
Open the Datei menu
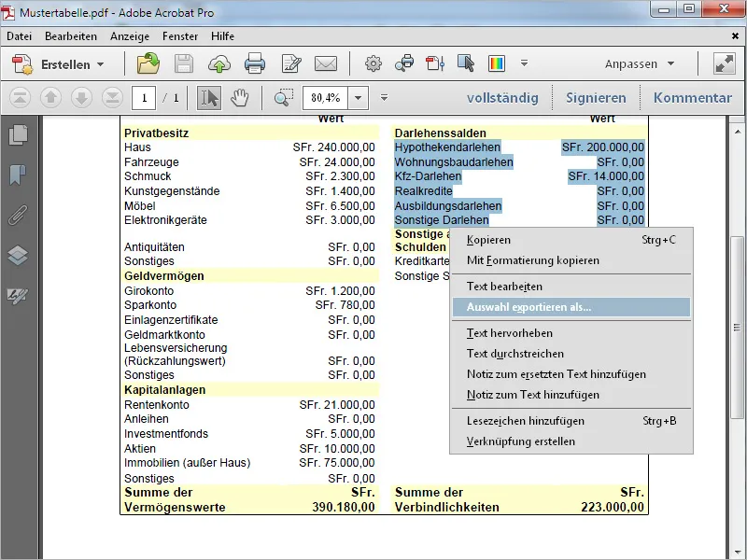(x=19, y=36)
